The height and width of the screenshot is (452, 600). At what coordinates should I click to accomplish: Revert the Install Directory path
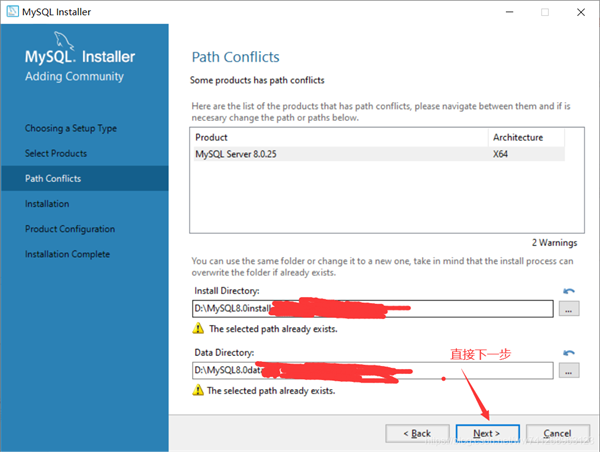[569, 291]
